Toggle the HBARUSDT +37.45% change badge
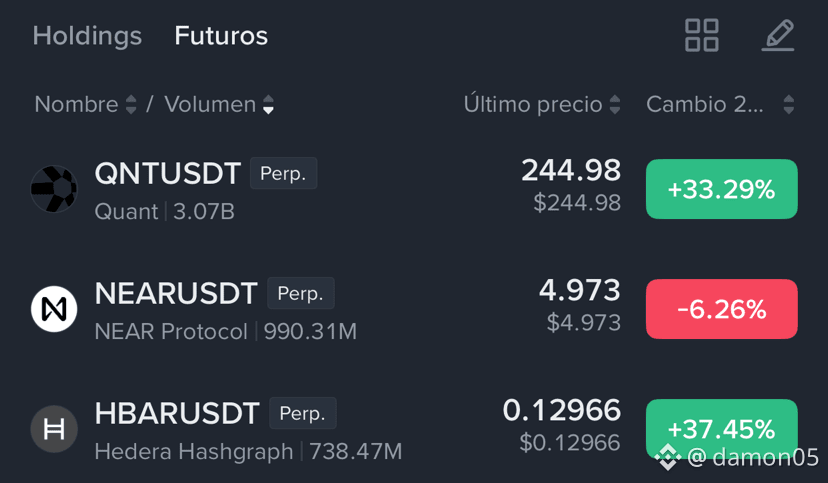 coord(721,429)
